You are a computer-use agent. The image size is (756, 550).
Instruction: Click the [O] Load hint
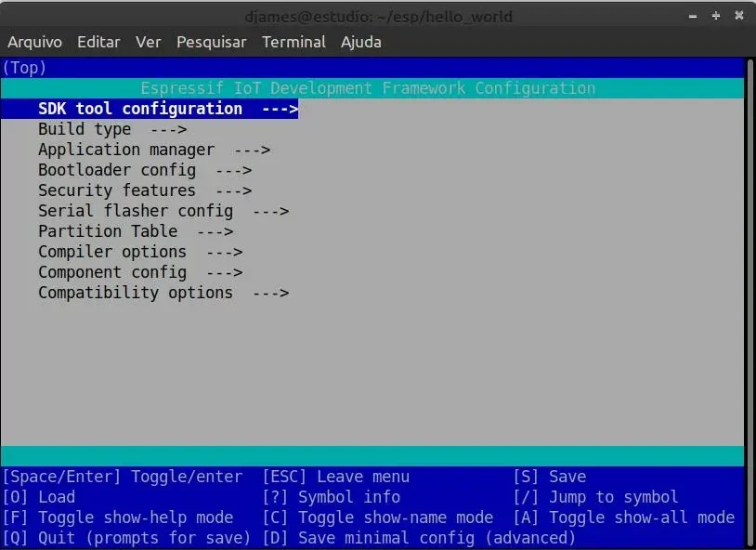tap(39, 497)
